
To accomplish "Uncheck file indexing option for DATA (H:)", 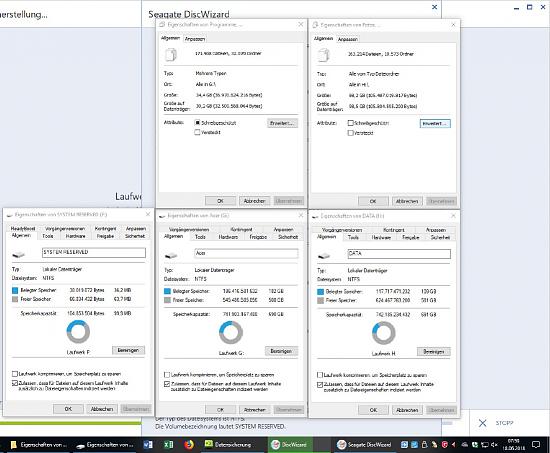I will pos(320,385).
